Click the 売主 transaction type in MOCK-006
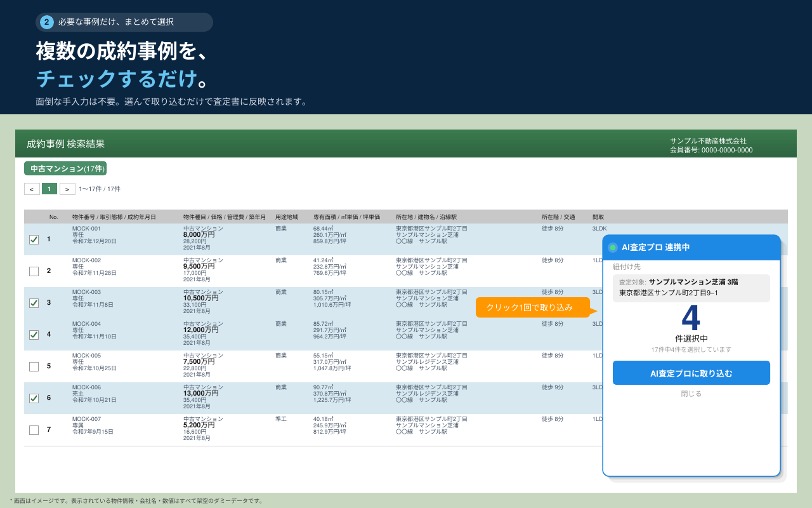812x508 pixels. pos(78,394)
